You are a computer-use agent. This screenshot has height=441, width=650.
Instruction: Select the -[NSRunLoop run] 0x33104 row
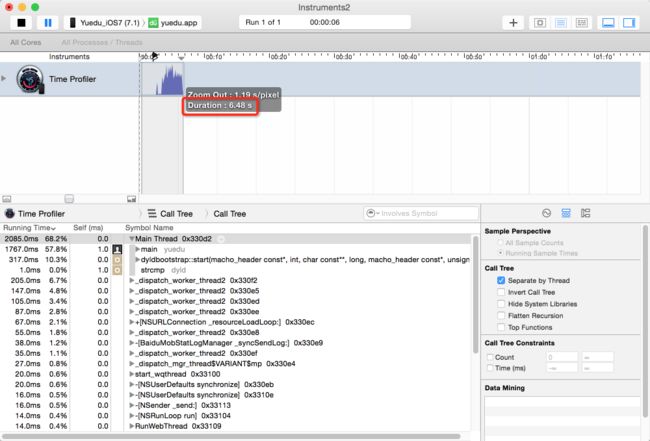(236, 416)
